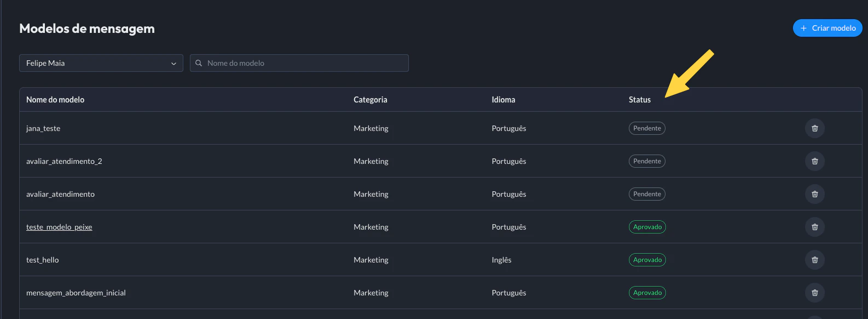
Task: Click the Nome do modelo column header
Action: (x=55, y=100)
